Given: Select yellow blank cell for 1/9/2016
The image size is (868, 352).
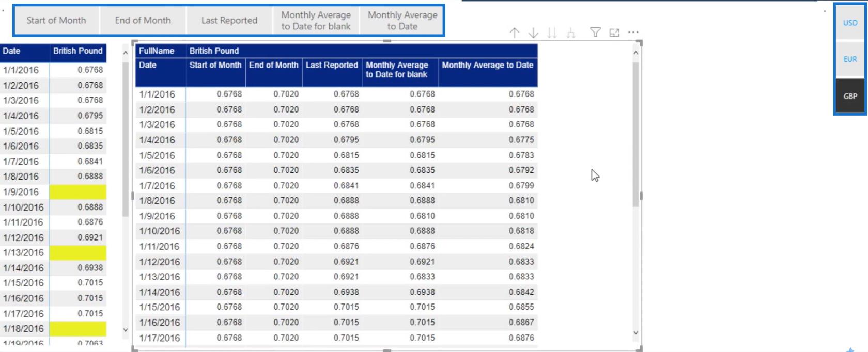Looking at the screenshot, I should 78,192.
